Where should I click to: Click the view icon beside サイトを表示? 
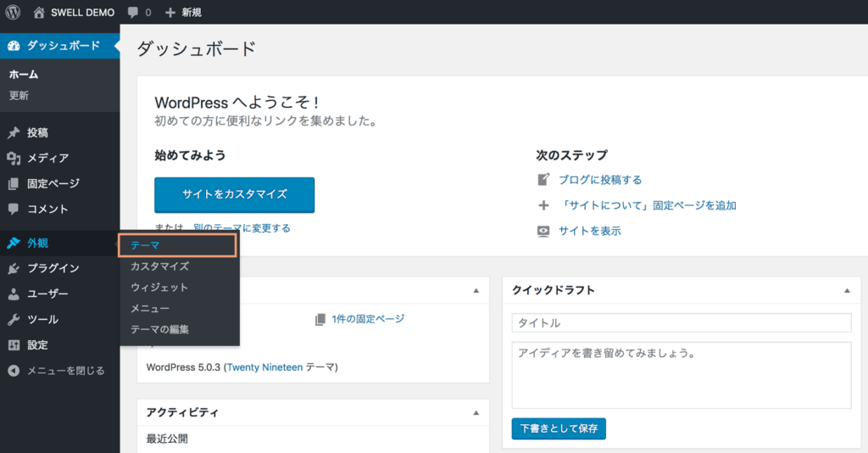(x=543, y=231)
